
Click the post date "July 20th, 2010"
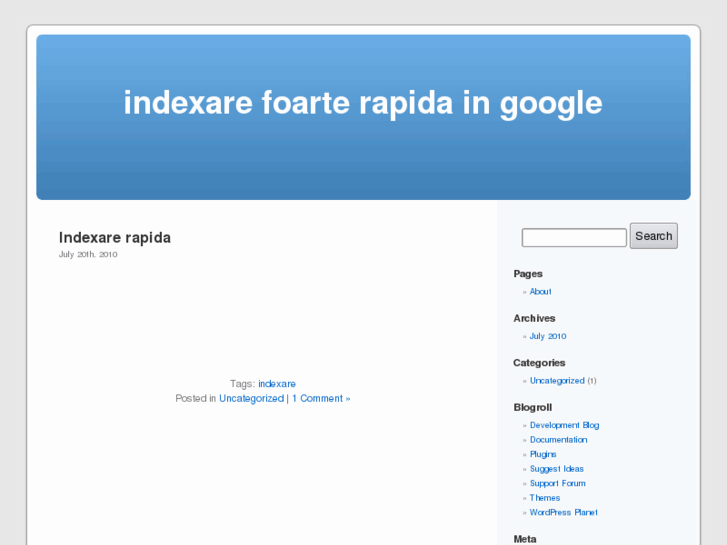88,254
